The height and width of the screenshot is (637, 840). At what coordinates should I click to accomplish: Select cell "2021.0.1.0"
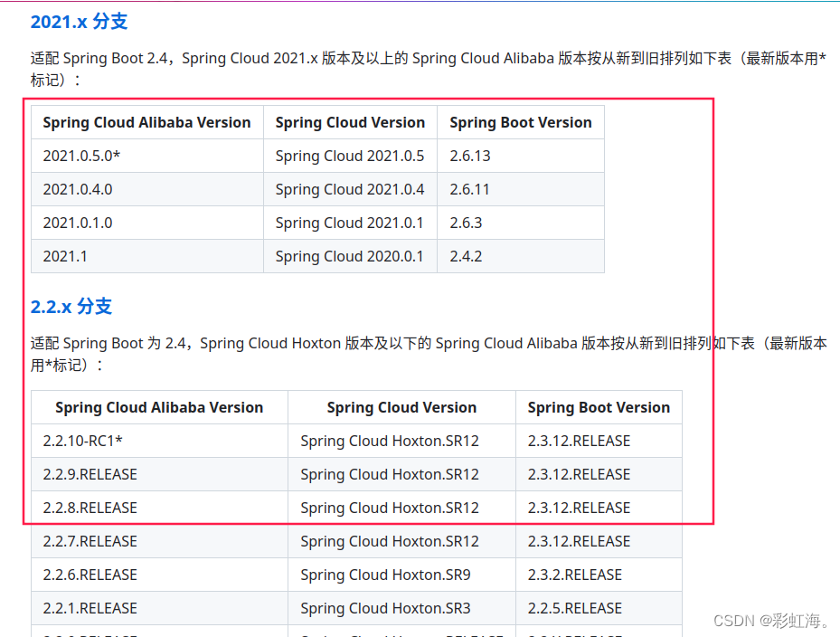click(x=147, y=223)
